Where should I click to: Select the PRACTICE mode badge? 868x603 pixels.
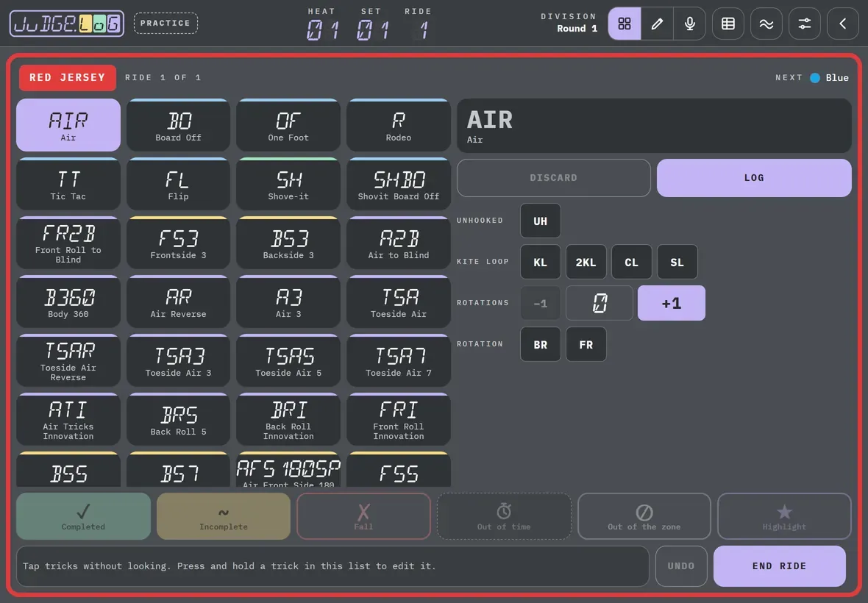pos(166,24)
